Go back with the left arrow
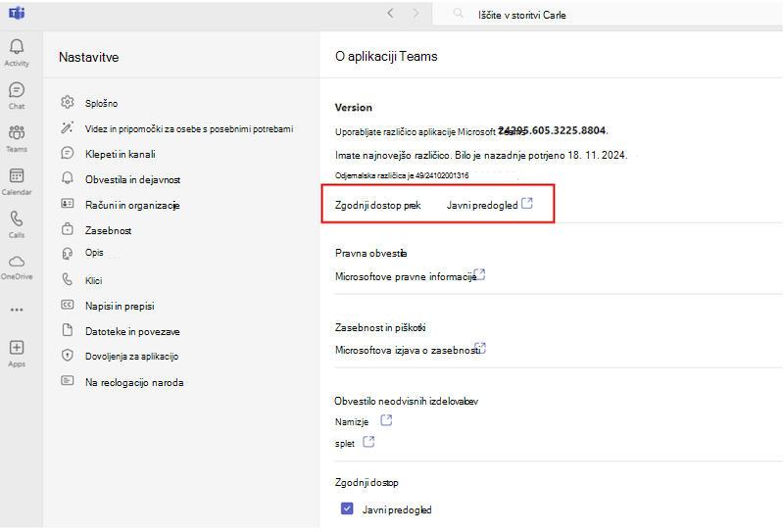Viewport: 784px width, 532px height. (x=390, y=14)
